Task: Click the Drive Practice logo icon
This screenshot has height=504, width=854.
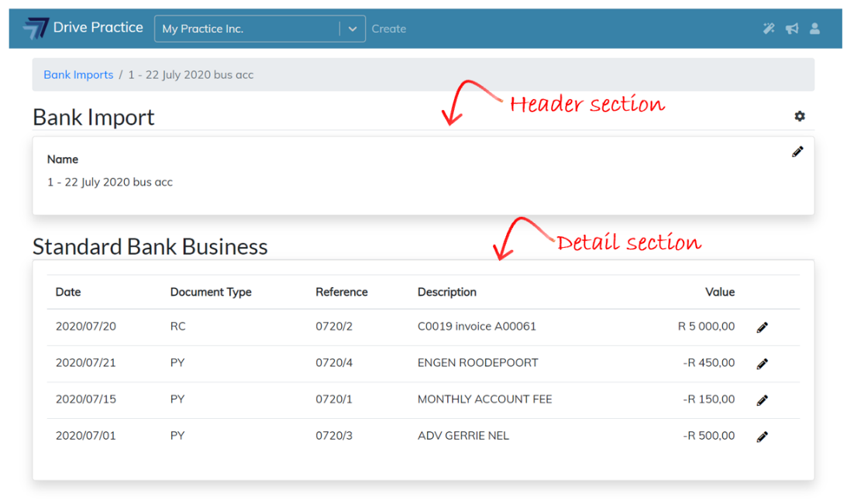Action: [36, 28]
